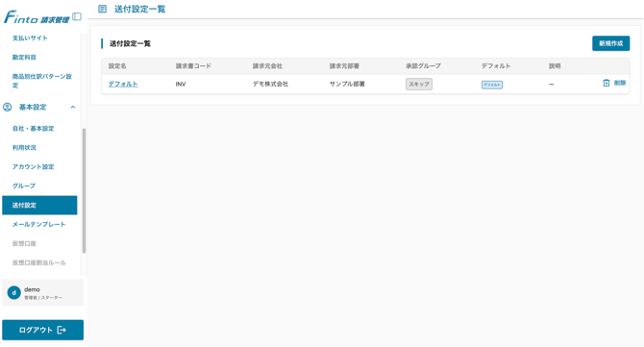Click the blue デフォルト badge

pos(492,85)
